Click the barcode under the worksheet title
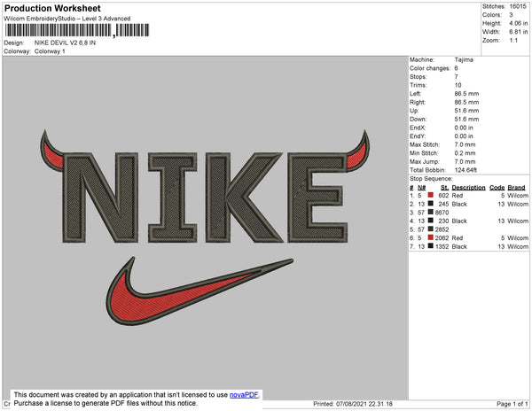Viewport: 532px width, 411px height. [77, 30]
